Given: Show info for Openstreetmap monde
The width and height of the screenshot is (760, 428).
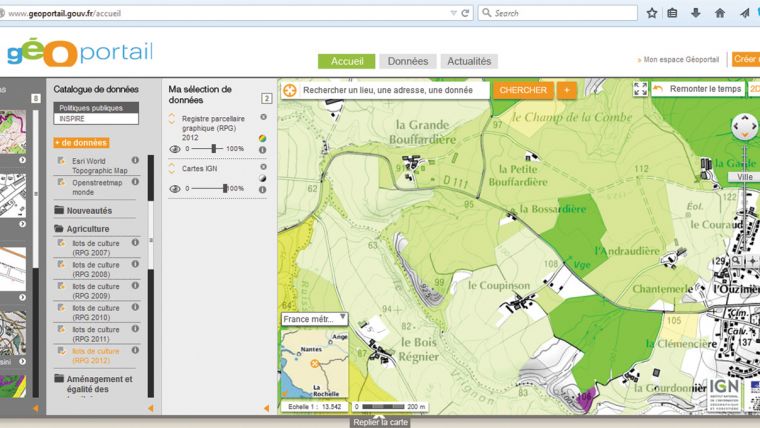Looking at the screenshot, I should 135,182.
